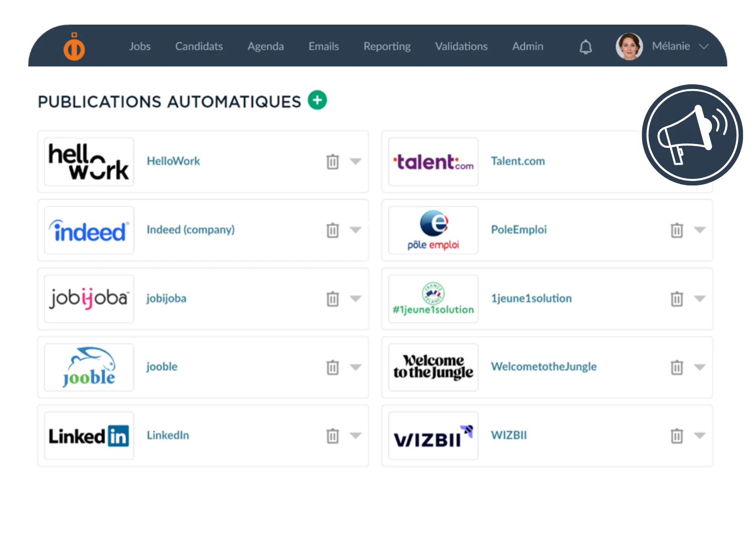Click Mélanie's profile avatar
756x536 pixels.
629,46
